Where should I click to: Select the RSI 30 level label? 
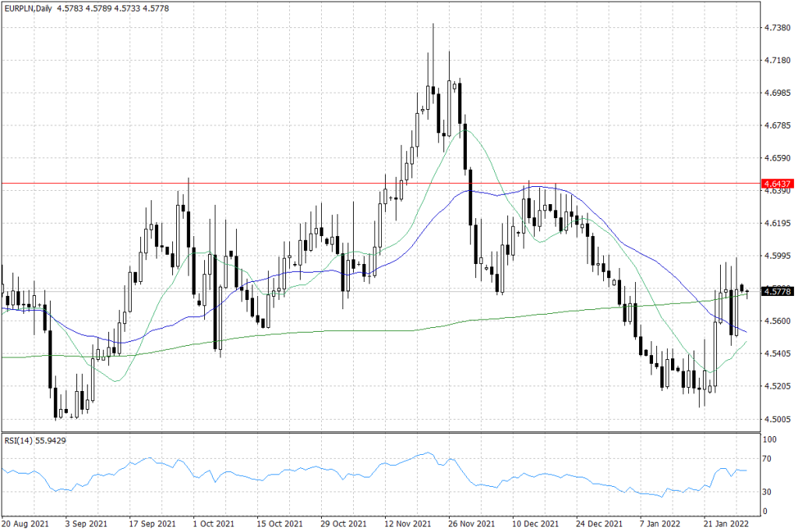tap(767, 491)
